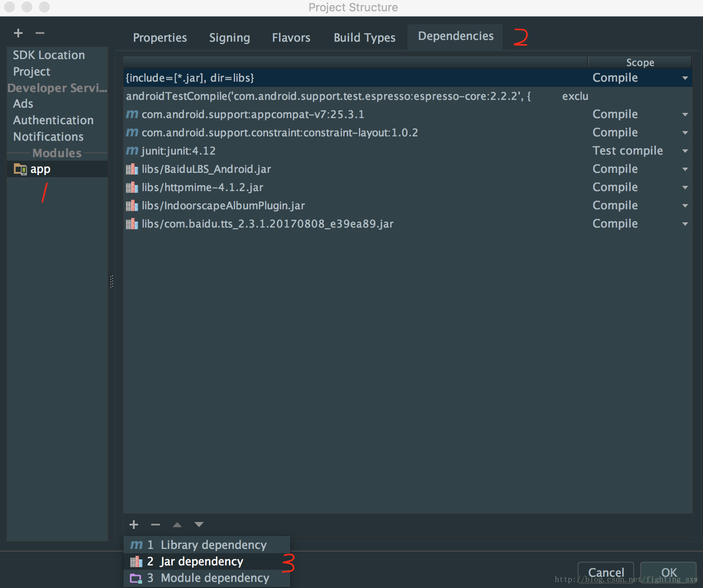Click the OK button
Viewport: 703px width, 588px height.
669,573
